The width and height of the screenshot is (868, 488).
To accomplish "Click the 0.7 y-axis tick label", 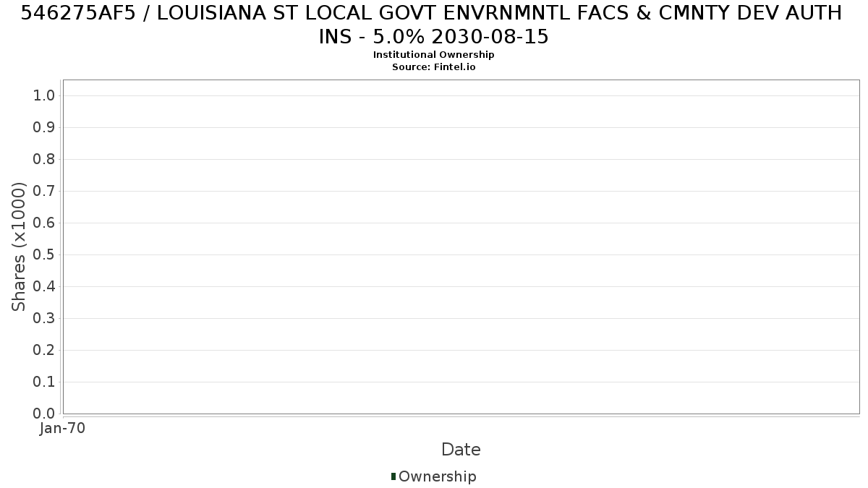I will pos(44,192).
